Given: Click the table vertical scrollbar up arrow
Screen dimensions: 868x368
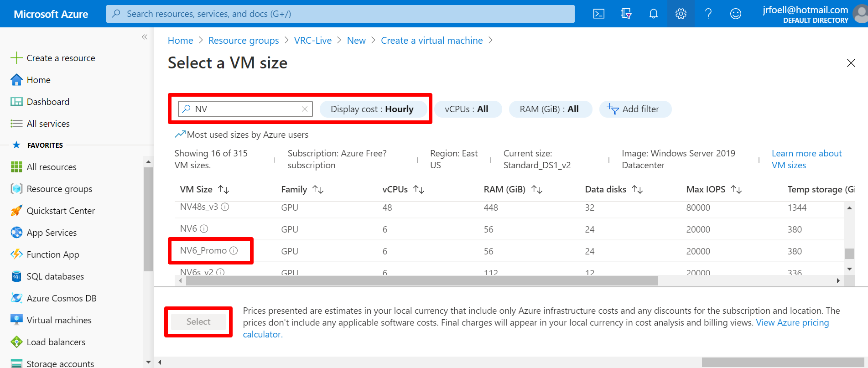Looking at the screenshot, I should pos(849,208).
